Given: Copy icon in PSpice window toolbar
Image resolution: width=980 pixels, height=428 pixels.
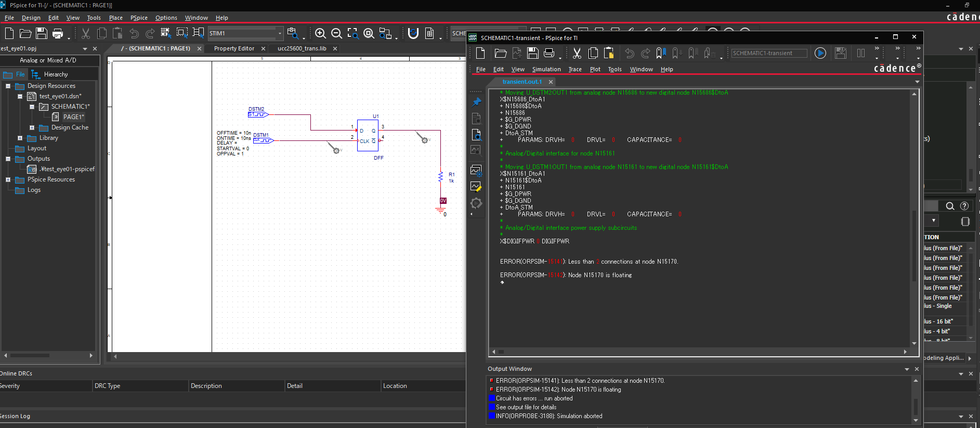Looking at the screenshot, I should coord(593,53).
